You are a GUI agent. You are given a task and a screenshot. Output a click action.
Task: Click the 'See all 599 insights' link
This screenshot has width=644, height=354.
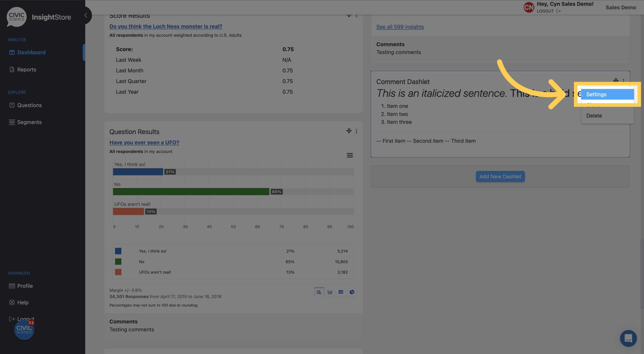(400, 27)
